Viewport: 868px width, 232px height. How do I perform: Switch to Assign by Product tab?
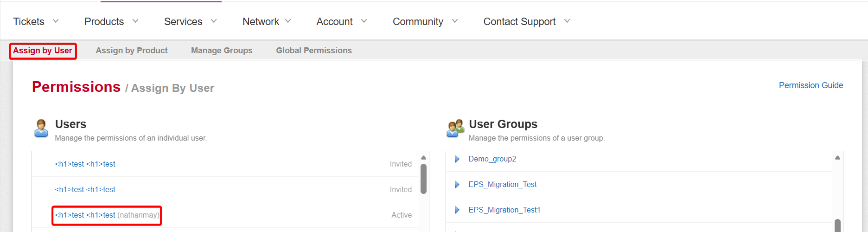(132, 51)
